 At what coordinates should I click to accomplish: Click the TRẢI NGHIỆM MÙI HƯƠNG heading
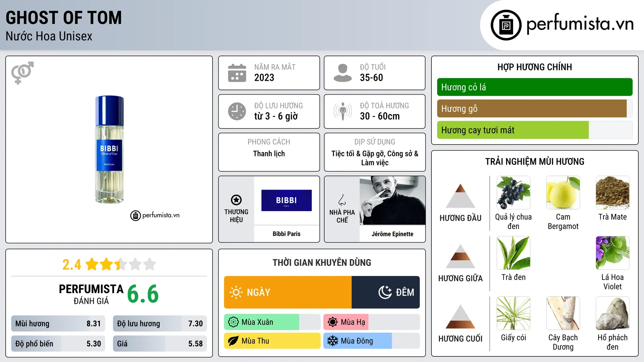(535, 162)
